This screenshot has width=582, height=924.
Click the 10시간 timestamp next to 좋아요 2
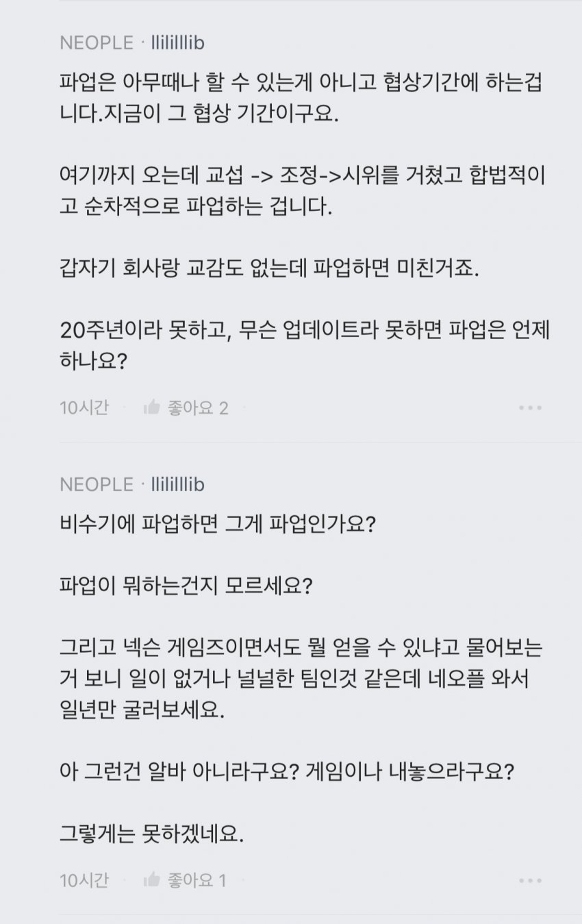(x=84, y=408)
